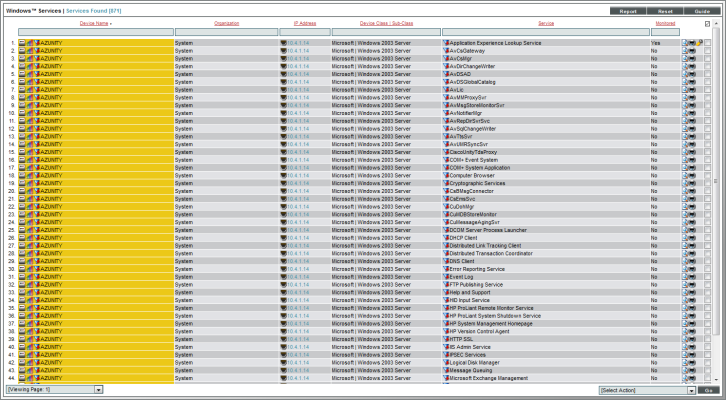The width and height of the screenshot is (726, 400).
Task: Sort by the Service column header
Action: pyautogui.click(x=546, y=23)
